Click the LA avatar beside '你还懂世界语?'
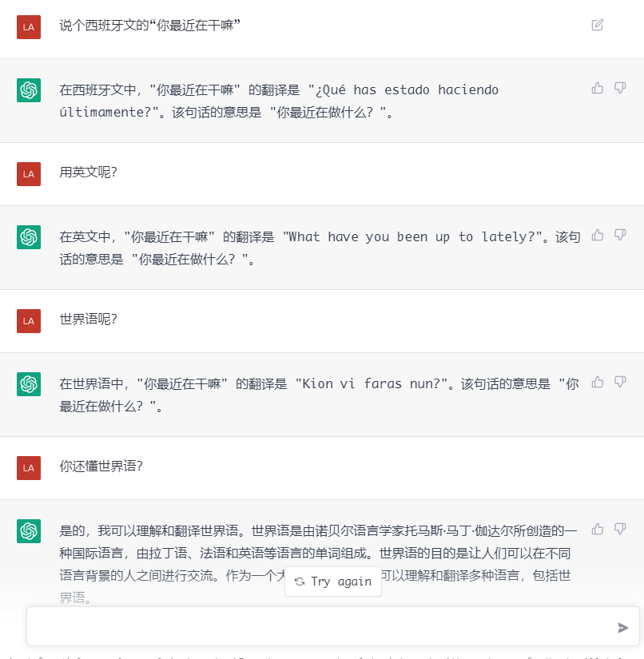Screen dimensions: 644x659 pyautogui.click(x=29, y=467)
